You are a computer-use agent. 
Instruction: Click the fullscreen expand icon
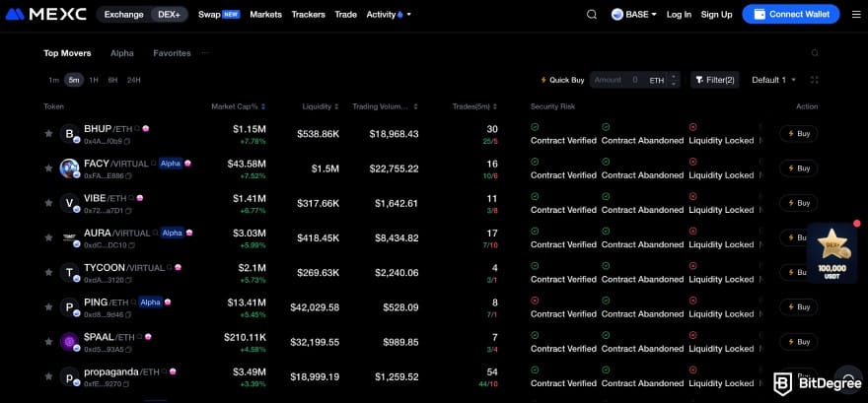coord(815,80)
